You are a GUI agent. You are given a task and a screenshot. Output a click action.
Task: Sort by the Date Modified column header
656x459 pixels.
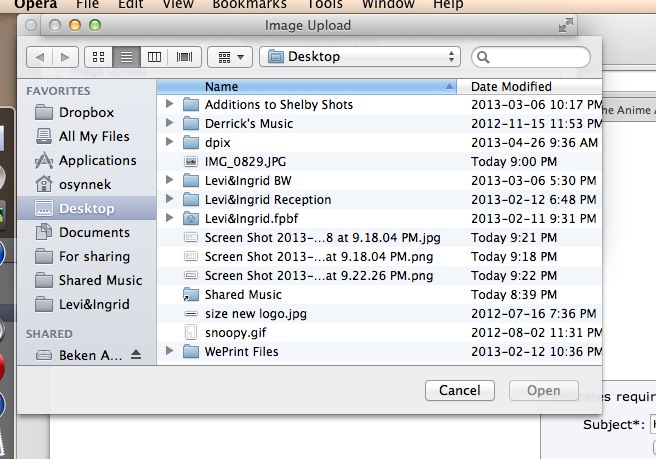[x=529, y=87]
